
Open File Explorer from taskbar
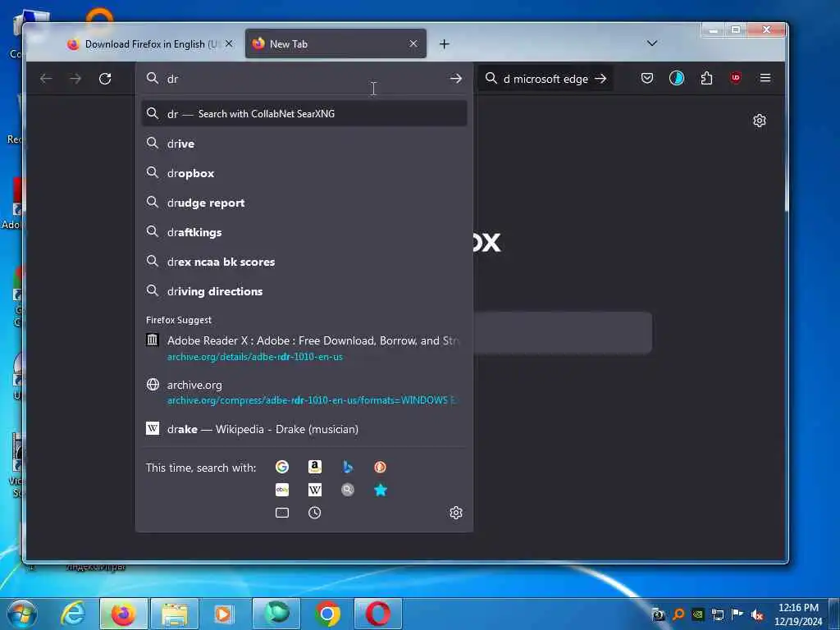point(175,614)
